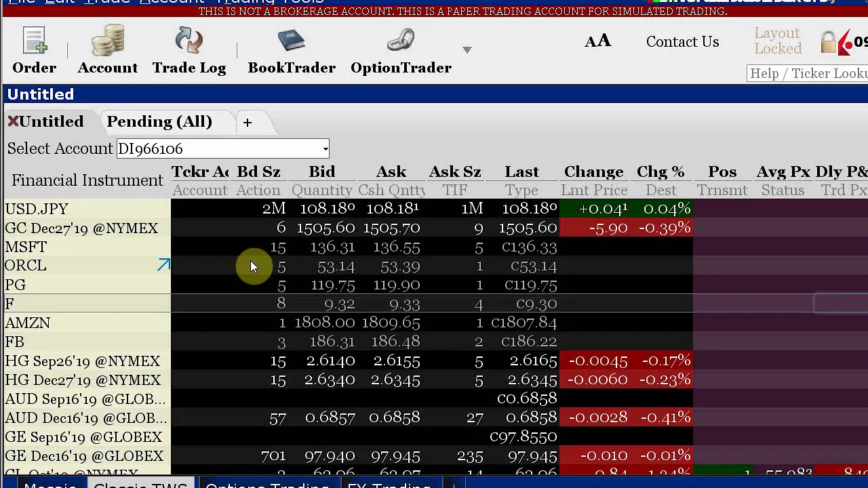Click AMZN ask 1809.65
This screenshot has height=488, width=868.
tap(391, 323)
